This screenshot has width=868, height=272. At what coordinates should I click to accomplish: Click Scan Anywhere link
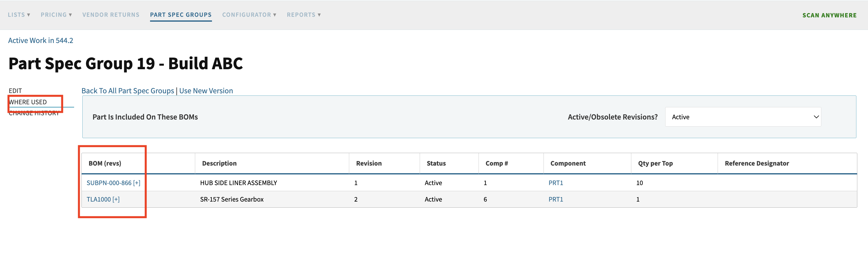coord(829,16)
